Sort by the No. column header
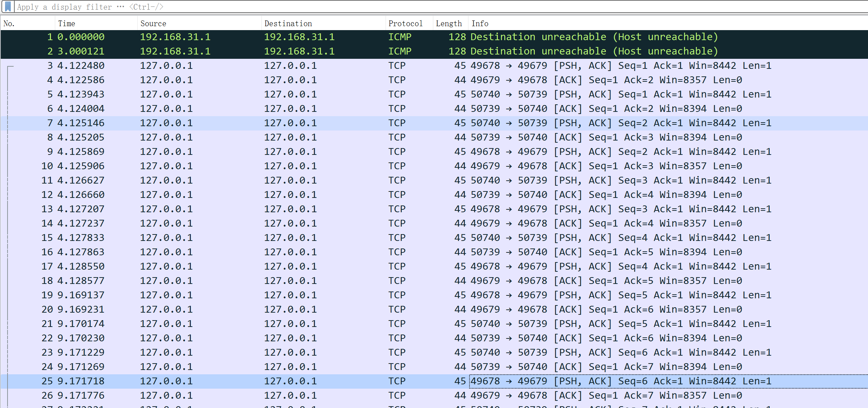 click(28, 23)
